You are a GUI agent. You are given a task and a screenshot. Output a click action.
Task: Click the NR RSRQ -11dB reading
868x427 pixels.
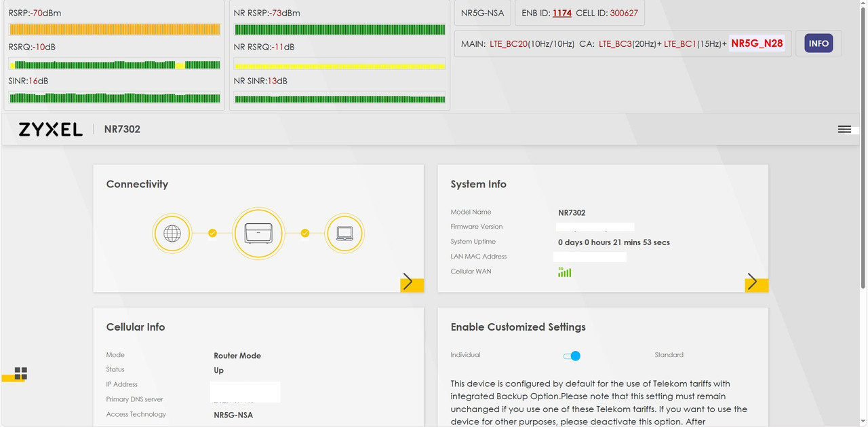pos(264,47)
